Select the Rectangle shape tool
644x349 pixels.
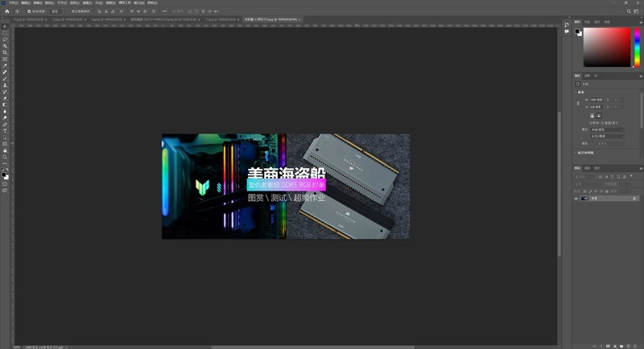click(5, 144)
